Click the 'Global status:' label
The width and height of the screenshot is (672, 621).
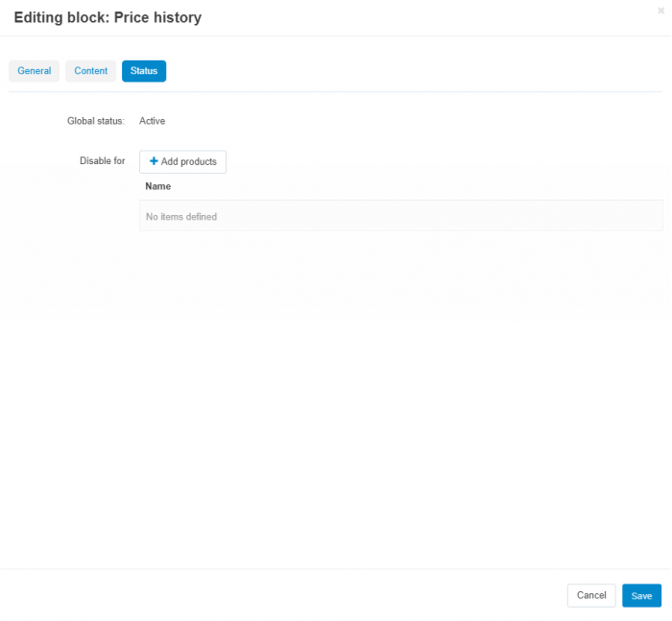[x=96, y=121]
